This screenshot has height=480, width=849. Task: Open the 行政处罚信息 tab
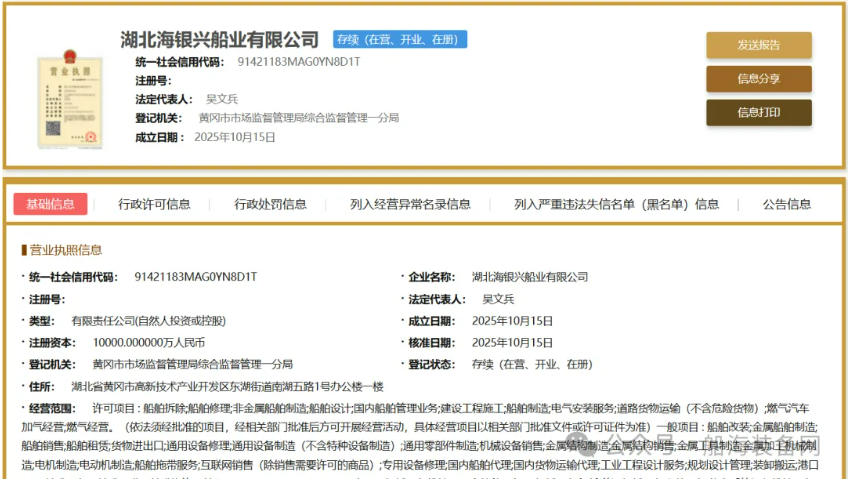pos(270,204)
